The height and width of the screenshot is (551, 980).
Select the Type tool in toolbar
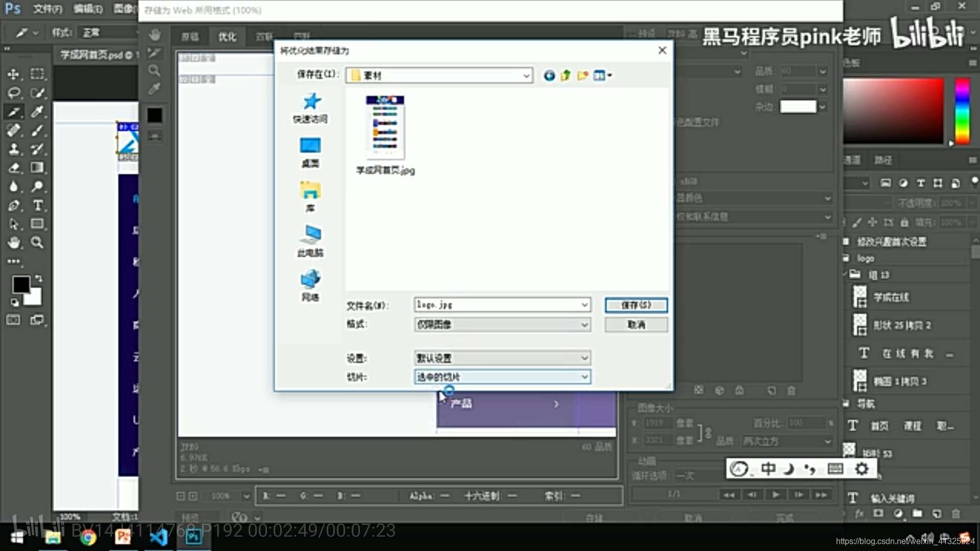pos(38,206)
